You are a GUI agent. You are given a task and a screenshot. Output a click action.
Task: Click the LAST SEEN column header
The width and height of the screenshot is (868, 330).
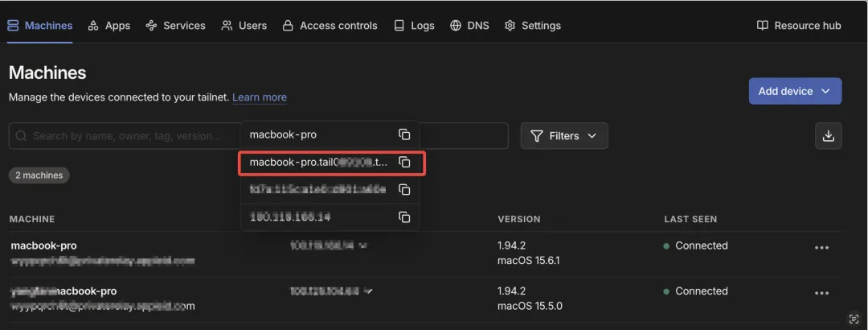click(x=690, y=219)
